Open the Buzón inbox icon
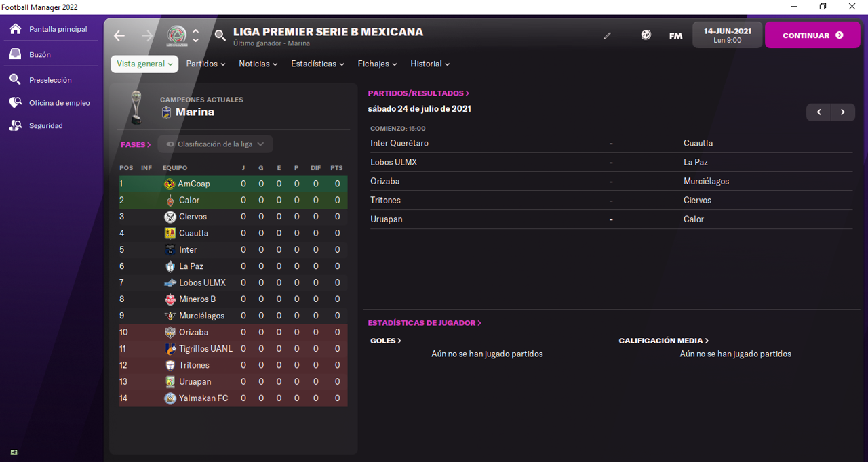The height and width of the screenshot is (462, 868). pyautogui.click(x=15, y=54)
